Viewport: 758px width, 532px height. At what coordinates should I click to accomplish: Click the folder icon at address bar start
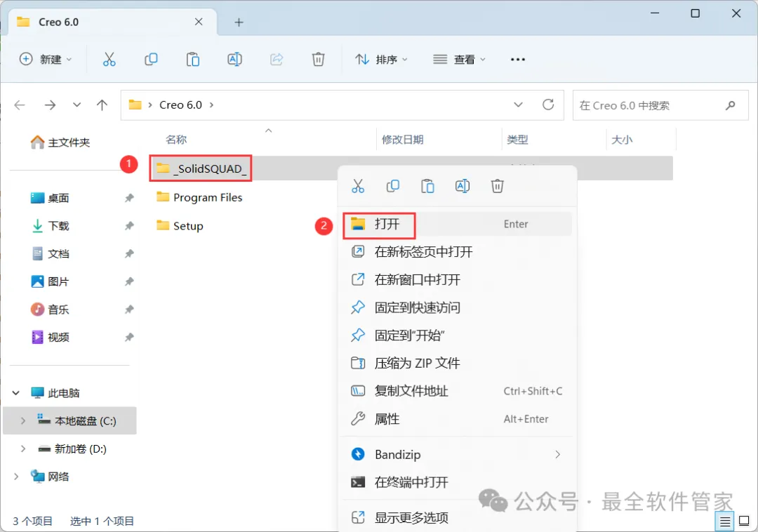click(135, 105)
